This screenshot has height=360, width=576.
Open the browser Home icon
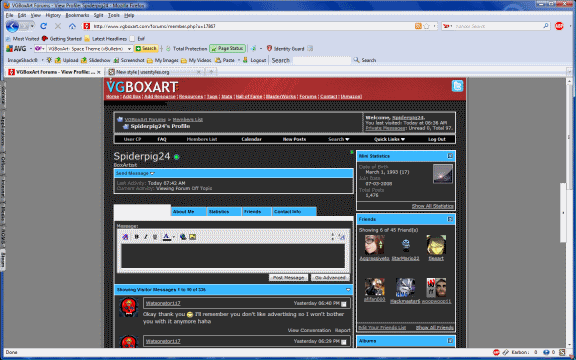pos(72,26)
